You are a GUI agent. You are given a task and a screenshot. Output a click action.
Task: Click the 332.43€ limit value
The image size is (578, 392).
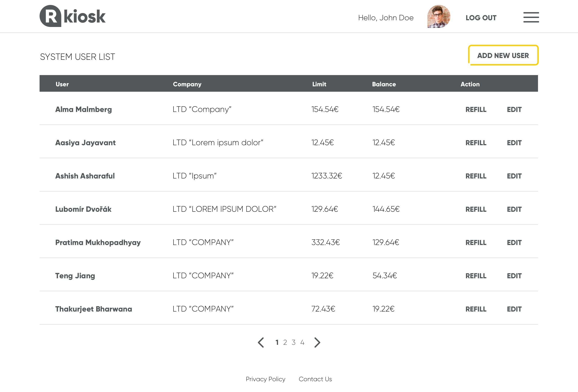326,242
